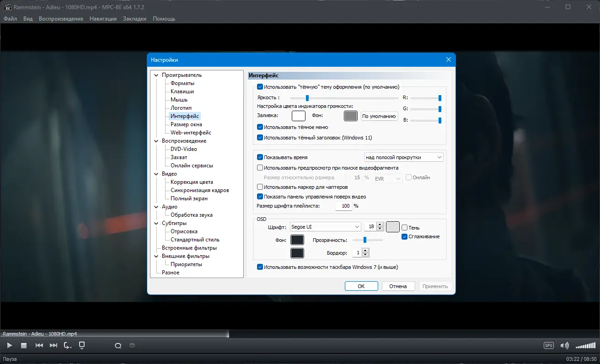This screenshot has width=600, height=364.
Task: Close the Настройки dialog with its X button
Action: coord(448,60)
